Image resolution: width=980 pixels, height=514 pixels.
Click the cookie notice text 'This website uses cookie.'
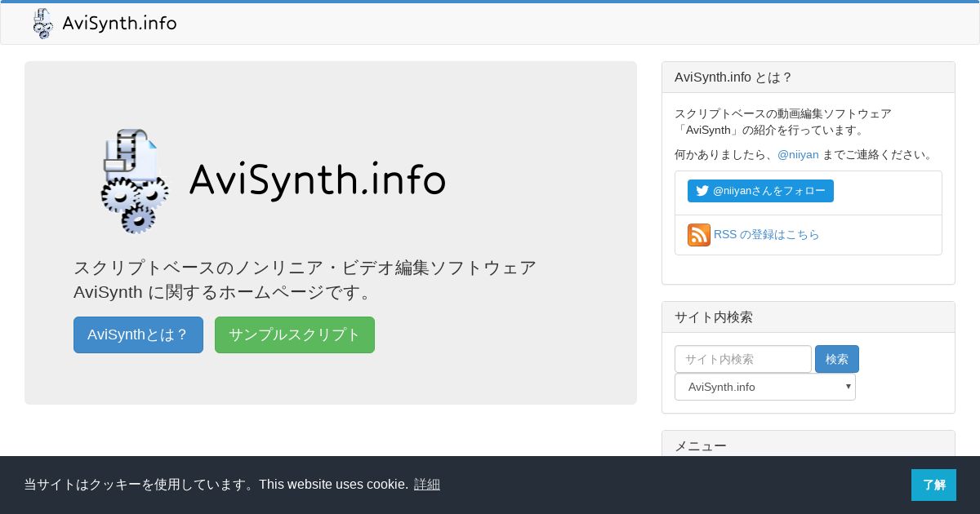pos(334,485)
